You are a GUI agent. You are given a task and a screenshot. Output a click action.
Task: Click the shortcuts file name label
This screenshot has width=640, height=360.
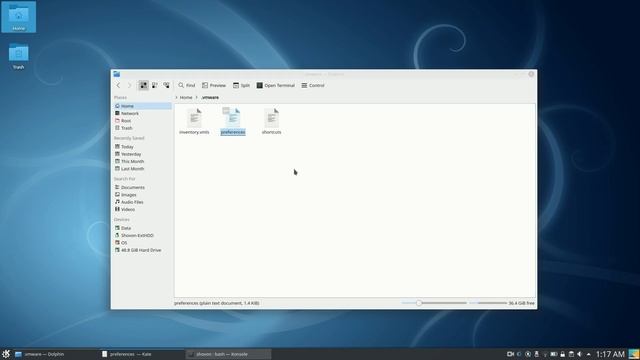[271, 132]
